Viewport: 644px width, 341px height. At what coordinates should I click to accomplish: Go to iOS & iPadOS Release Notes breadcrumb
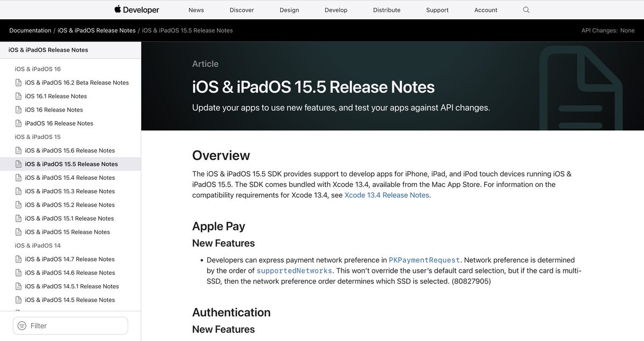tap(97, 31)
